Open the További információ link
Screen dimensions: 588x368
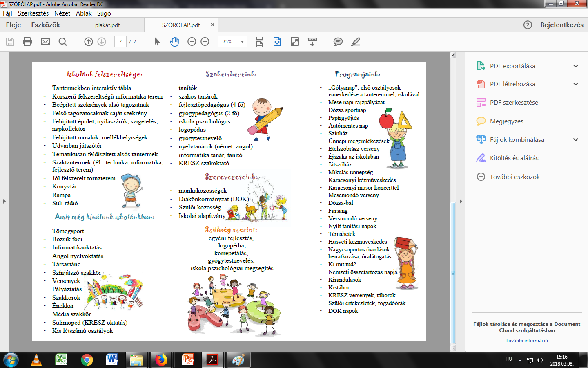pos(526,340)
